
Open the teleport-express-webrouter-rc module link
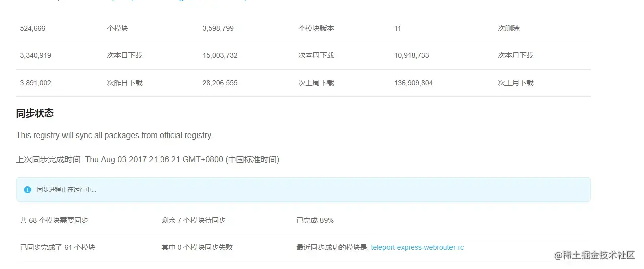(417, 247)
